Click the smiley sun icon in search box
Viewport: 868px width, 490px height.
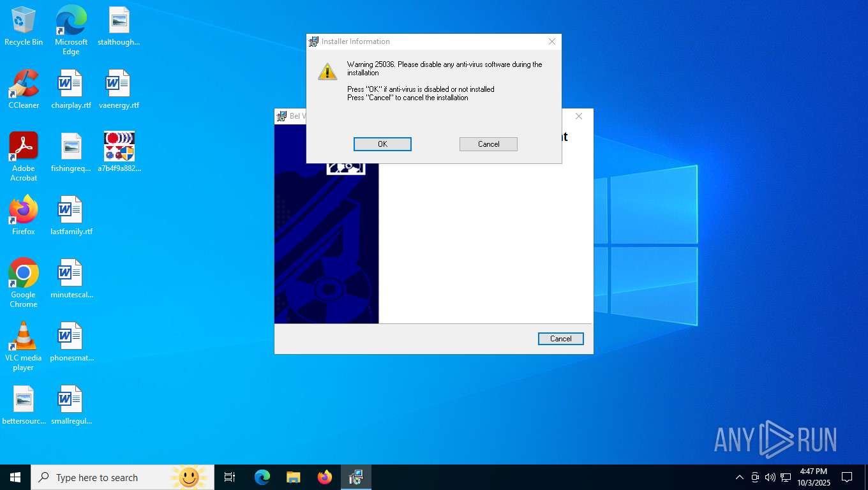coord(189,477)
